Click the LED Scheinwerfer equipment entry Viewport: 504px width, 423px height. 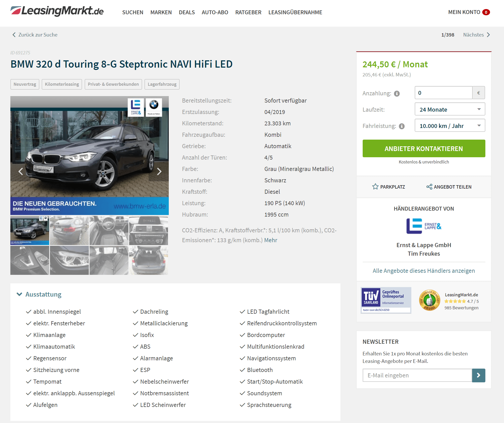point(163,405)
